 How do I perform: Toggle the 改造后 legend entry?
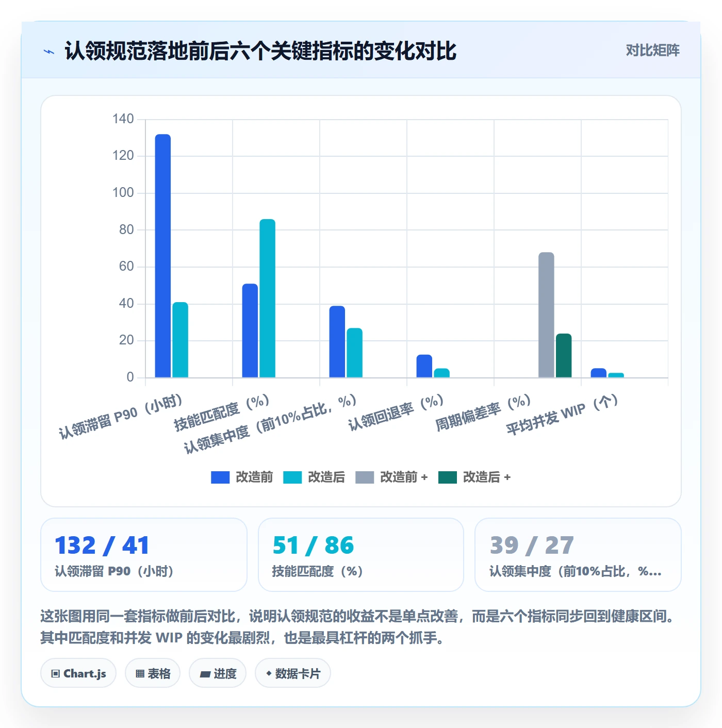coord(314,477)
